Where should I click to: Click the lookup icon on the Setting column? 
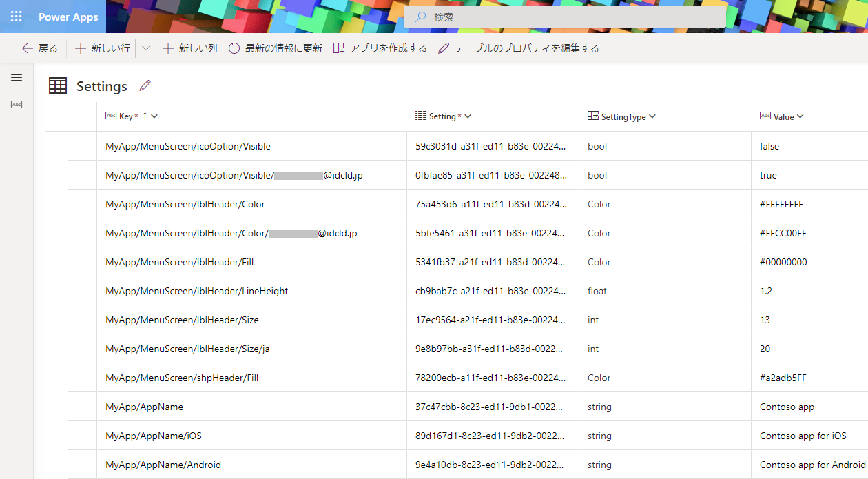coord(422,116)
